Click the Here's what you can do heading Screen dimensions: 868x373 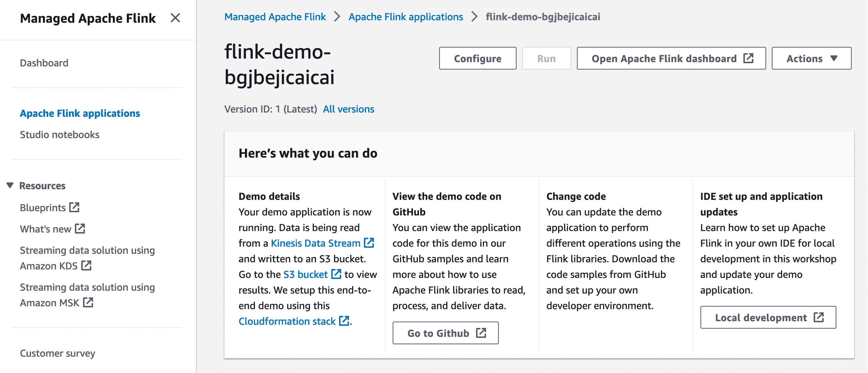pos(308,153)
